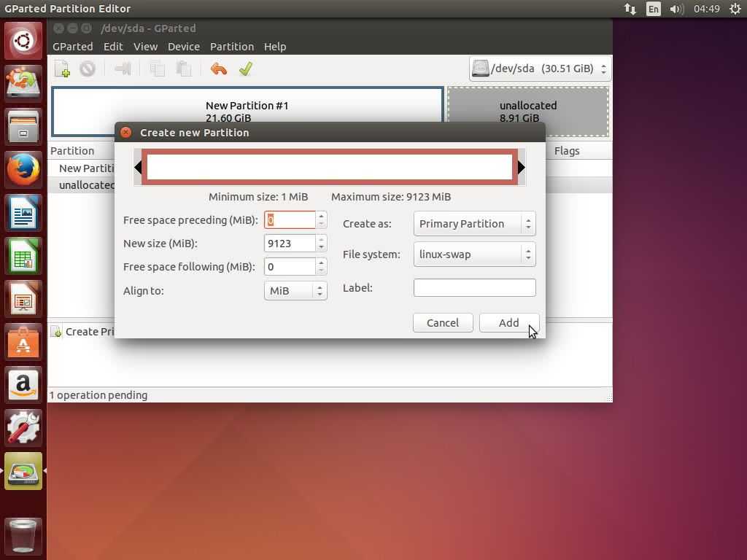The height and width of the screenshot is (560, 747).
Task: Click the new partition toolbar icon
Action: coord(62,69)
